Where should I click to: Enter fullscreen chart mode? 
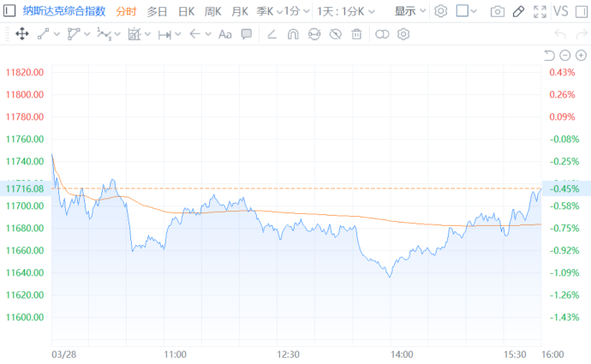click(x=540, y=12)
